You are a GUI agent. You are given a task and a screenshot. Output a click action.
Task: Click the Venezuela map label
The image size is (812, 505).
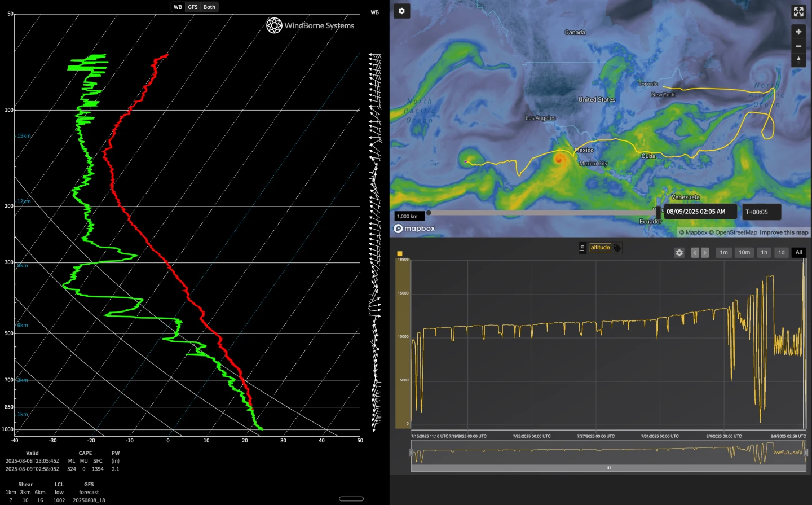click(x=685, y=197)
